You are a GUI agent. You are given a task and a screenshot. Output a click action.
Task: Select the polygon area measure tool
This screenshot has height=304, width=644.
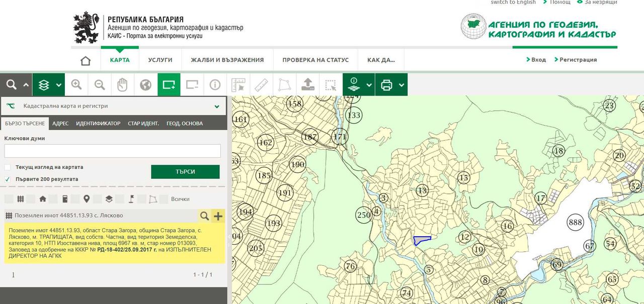click(x=284, y=85)
